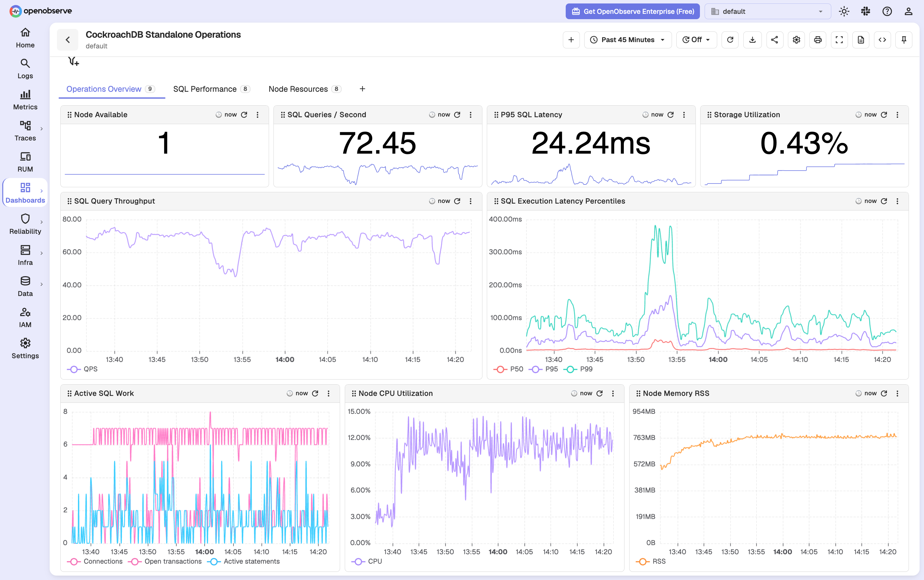Expand the Infra submenu chevron
924x580 pixels.
tap(41, 253)
